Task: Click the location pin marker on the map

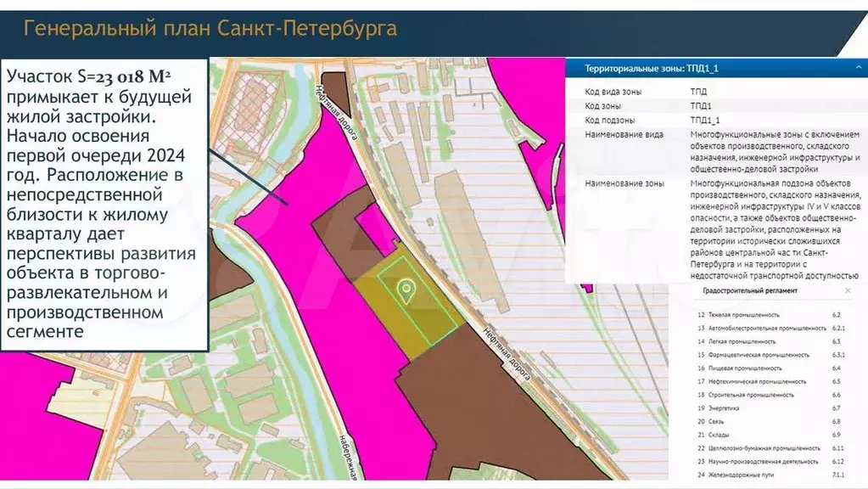Action: tap(406, 290)
